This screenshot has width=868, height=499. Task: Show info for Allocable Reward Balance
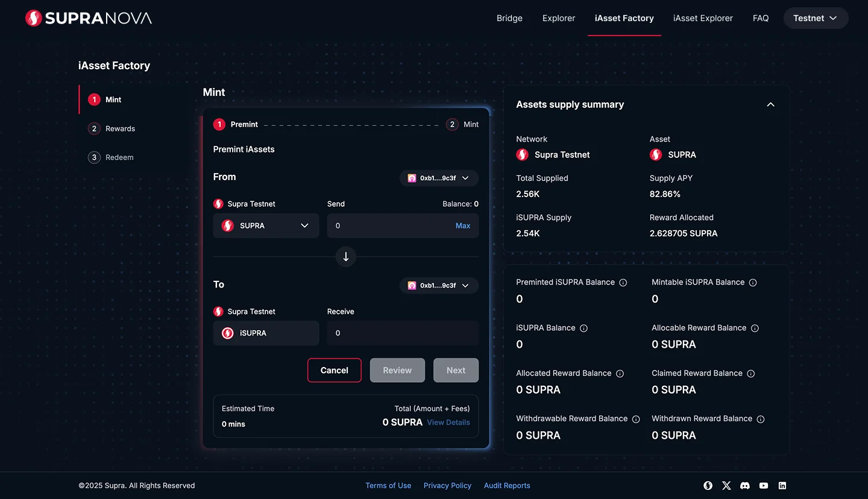click(x=755, y=328)
